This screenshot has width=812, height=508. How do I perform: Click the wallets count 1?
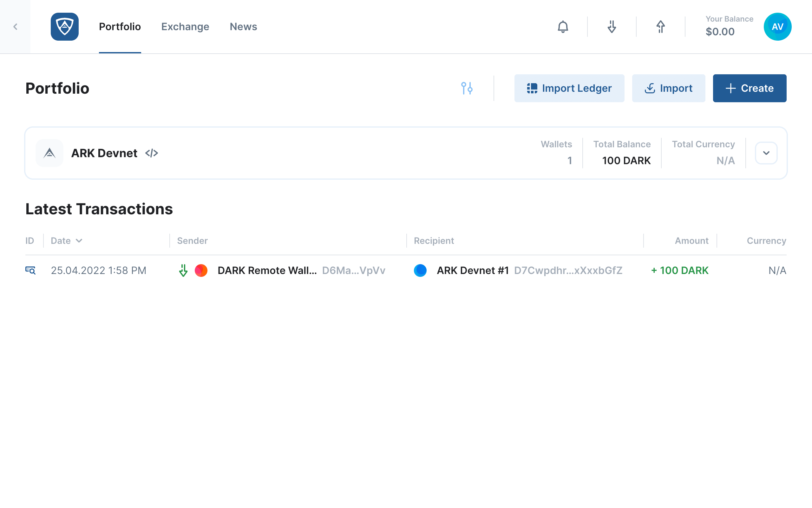click(569, 161)
